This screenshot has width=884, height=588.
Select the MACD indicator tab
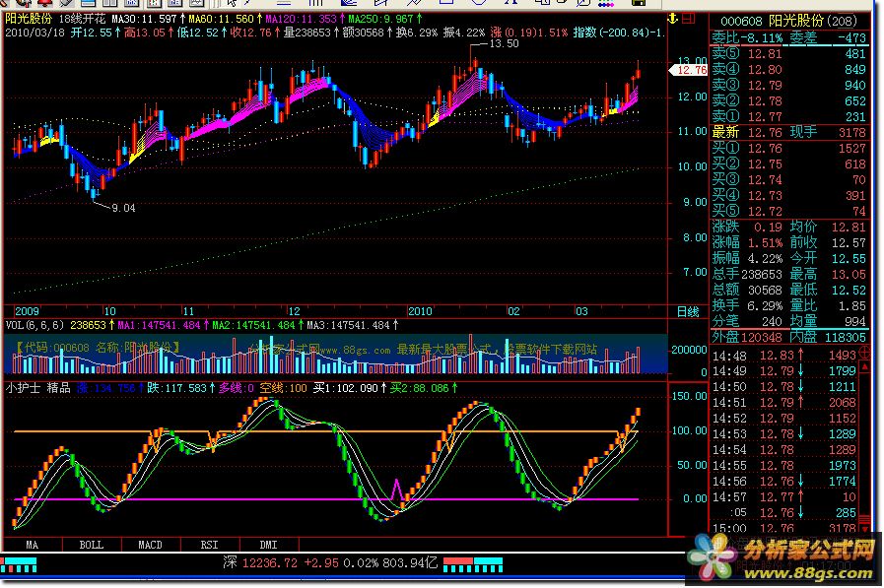pos(150,544)
